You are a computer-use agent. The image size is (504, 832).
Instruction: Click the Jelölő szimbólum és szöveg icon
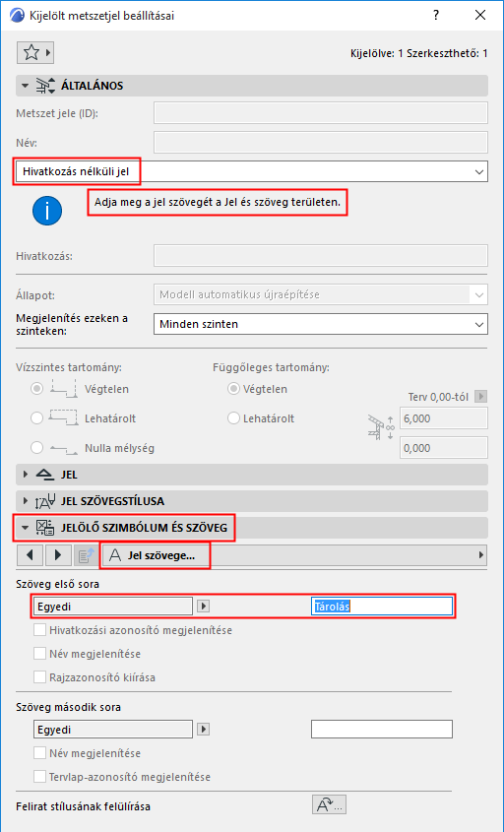(45, 528)
